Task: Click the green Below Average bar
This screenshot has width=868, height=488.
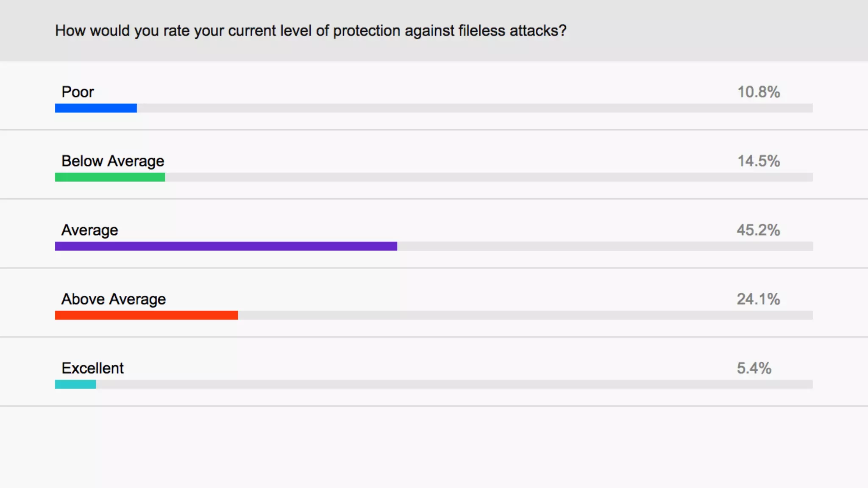Action: pyautogui.click(x=110, y=177)
